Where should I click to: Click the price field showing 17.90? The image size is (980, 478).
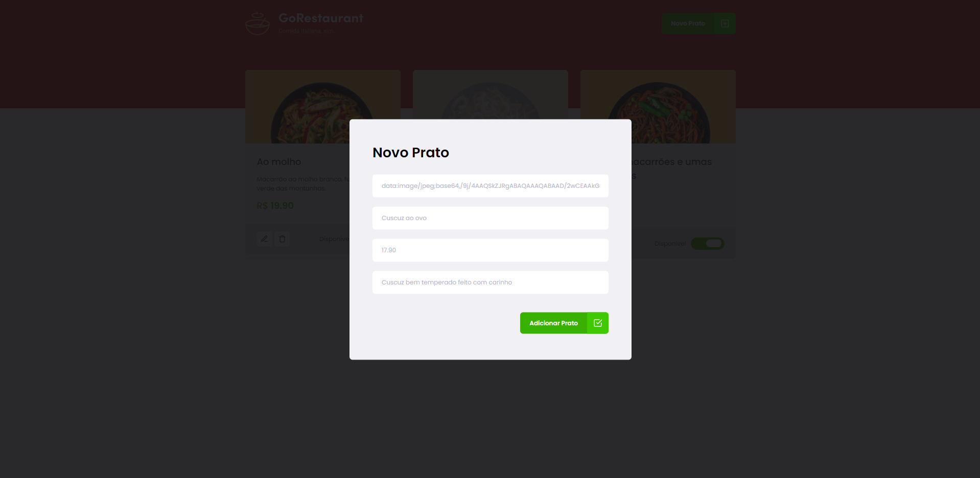coord(491,250)
